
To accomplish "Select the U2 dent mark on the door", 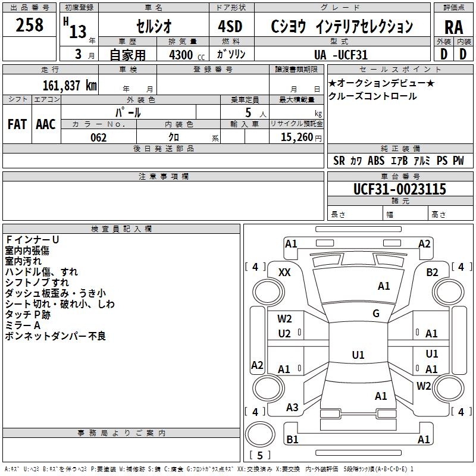I will click(284, 333).
